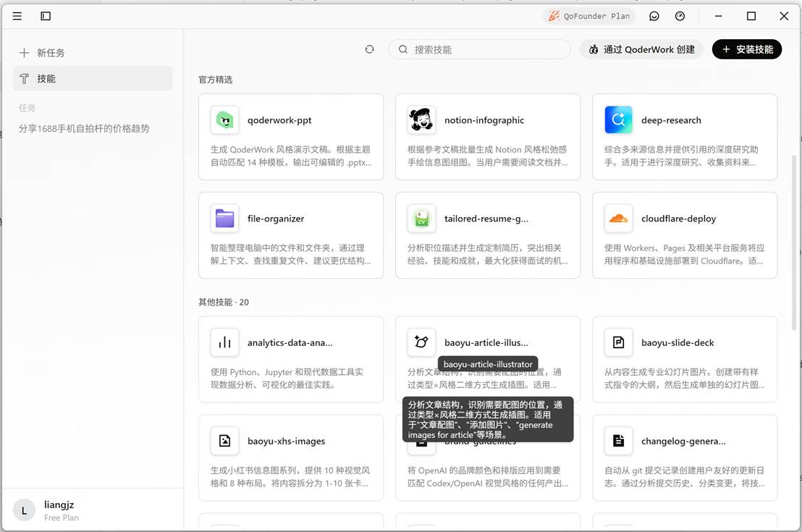Viewport: 802px width, 532px height.
Task: Click the file-organizer folder icon
Action: [x=224, y=219]
